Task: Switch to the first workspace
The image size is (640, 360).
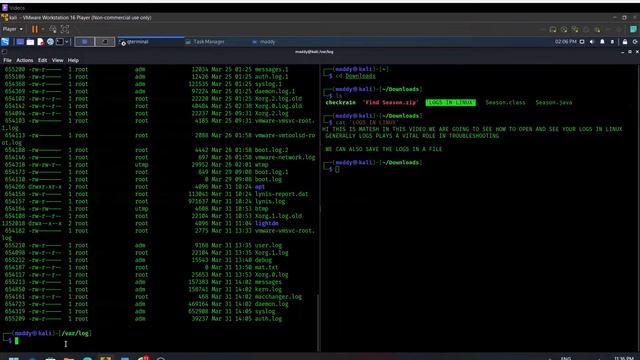Action: 84,42
